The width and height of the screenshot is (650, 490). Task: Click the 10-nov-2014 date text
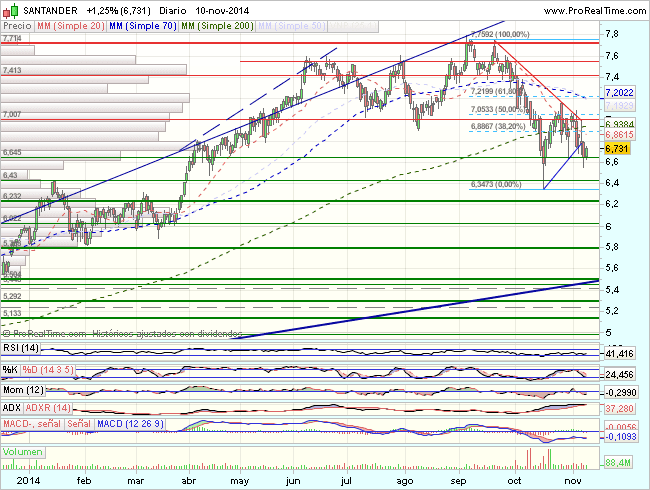(x=222, y=10)
